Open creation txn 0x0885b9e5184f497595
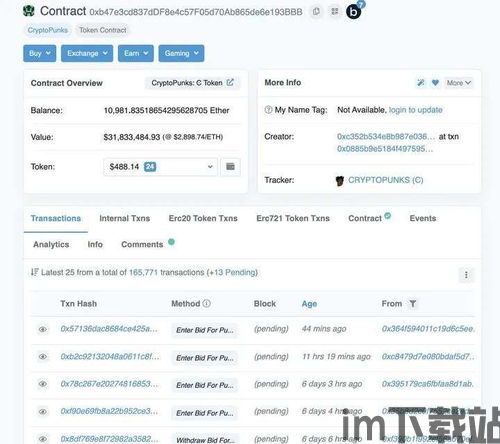 point(385,149)
